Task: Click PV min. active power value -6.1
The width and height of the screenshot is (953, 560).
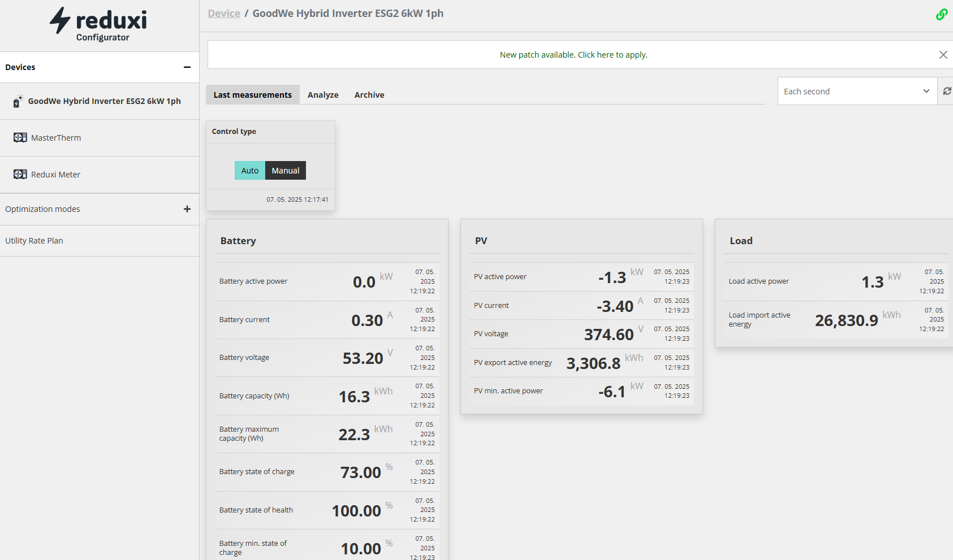Action: [612, 392]
